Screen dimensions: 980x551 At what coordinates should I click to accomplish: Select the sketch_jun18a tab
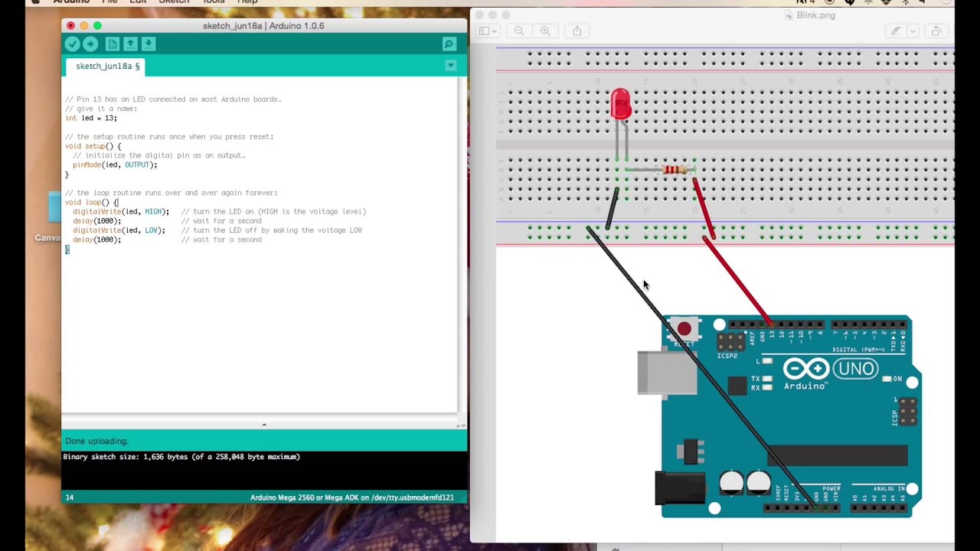click(x=107, y=66)
